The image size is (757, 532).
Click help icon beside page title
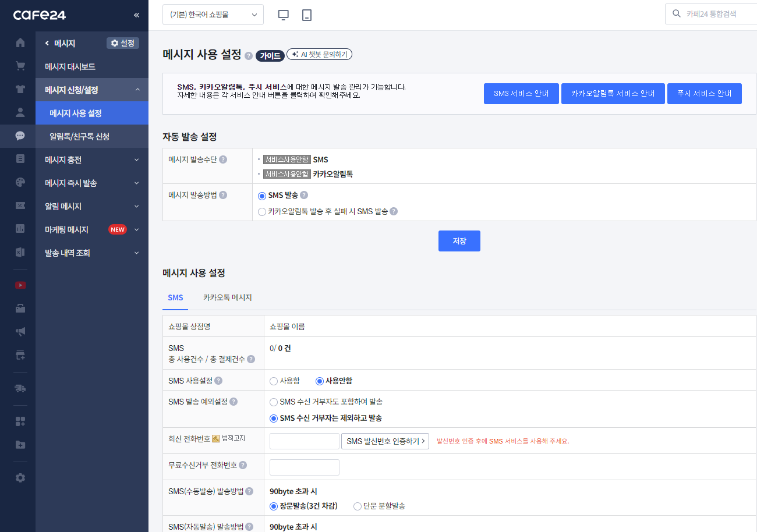249,56
